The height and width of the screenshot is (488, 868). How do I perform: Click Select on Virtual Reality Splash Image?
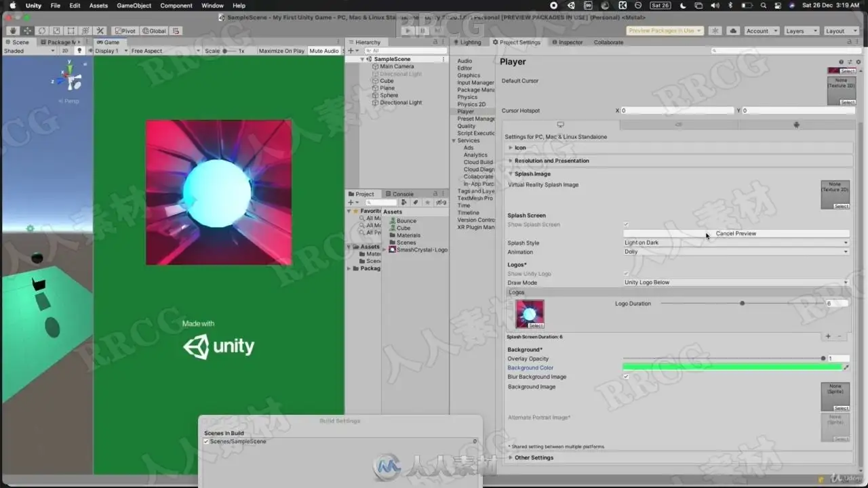[x=841, y=206]
